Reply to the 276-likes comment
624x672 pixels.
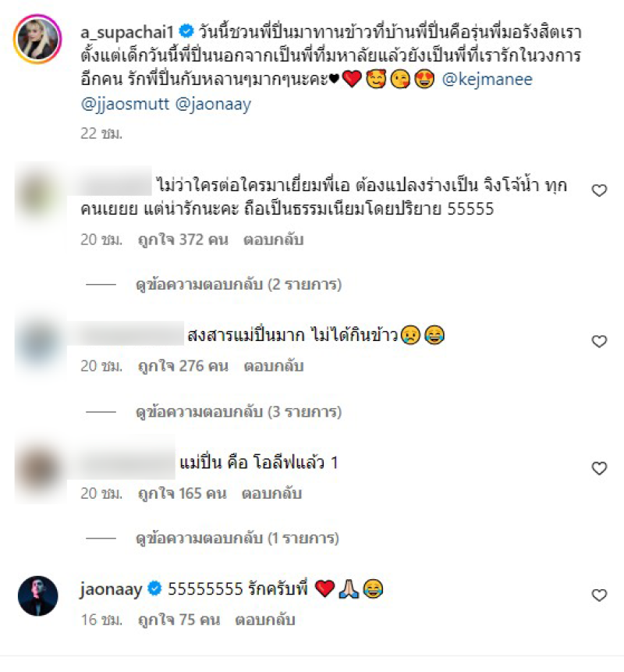[273, 366]
